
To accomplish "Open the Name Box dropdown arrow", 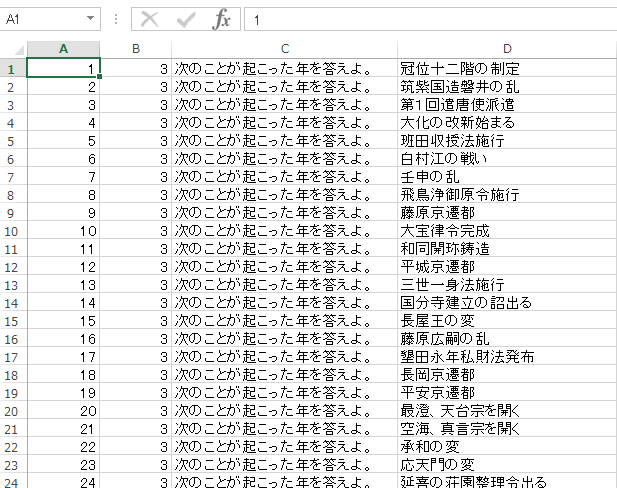I will click(x=92, y=19).
